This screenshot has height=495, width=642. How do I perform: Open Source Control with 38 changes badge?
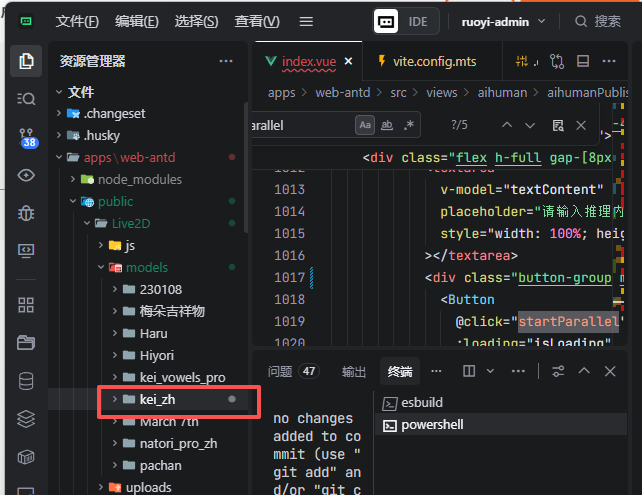(26, 136)
